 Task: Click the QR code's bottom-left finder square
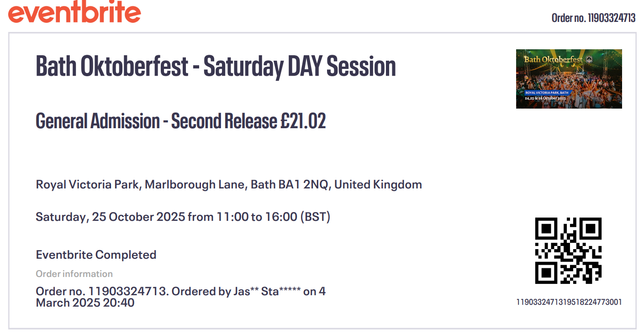(x=546, y=273)
